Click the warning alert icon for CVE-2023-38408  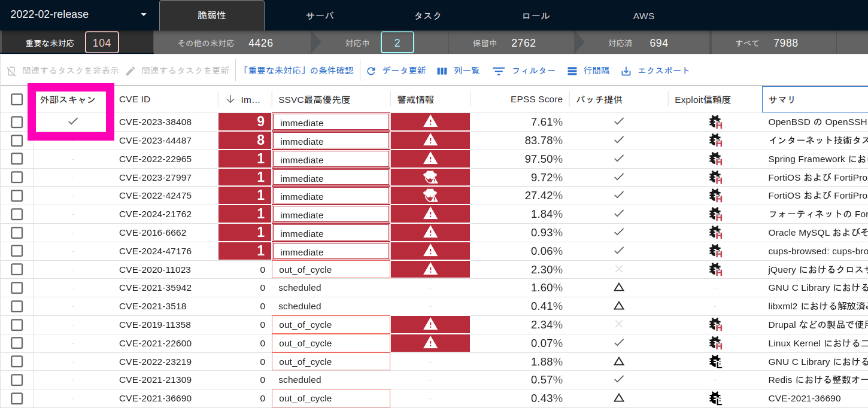(x=430, y=121)
